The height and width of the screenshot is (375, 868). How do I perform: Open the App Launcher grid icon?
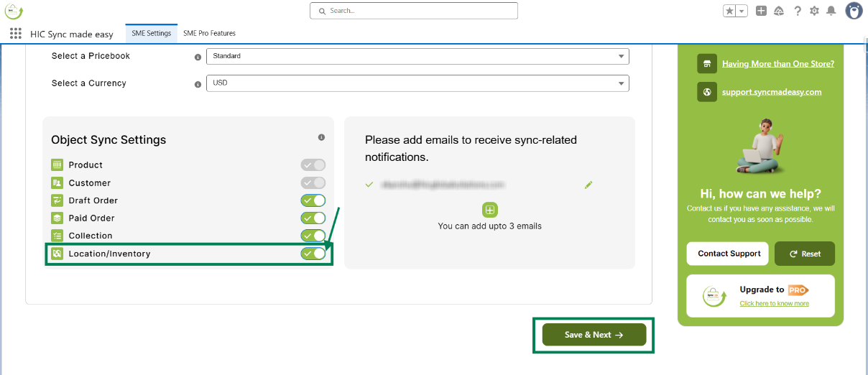[16, 34]
